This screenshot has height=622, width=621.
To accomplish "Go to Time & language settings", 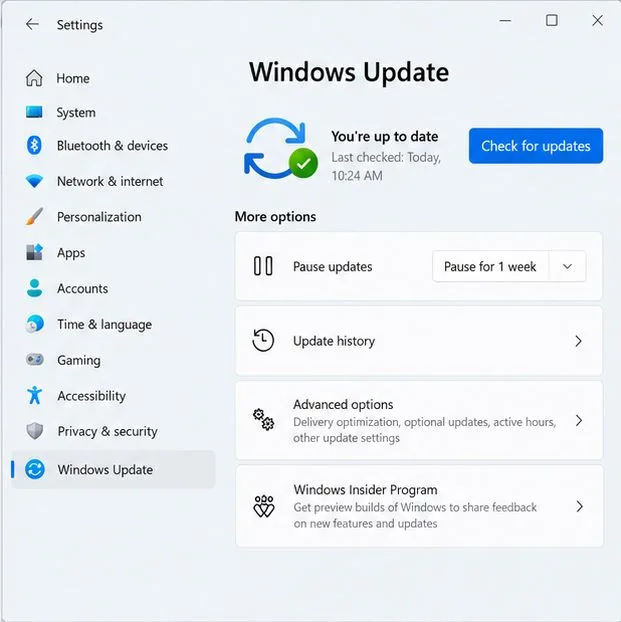I will coord(113,324).
